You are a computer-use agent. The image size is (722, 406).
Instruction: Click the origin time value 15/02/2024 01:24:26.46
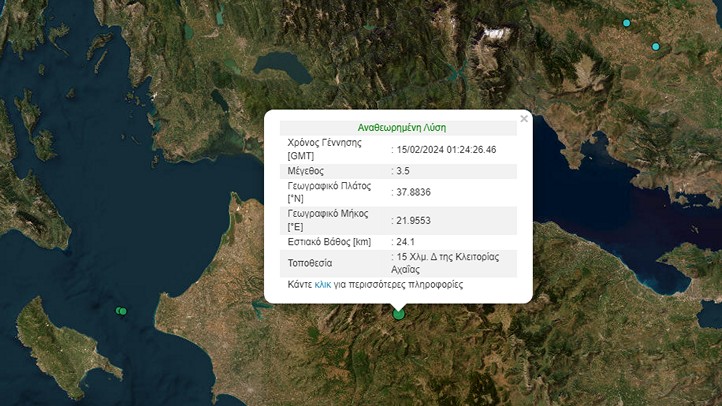coord(447,150)
